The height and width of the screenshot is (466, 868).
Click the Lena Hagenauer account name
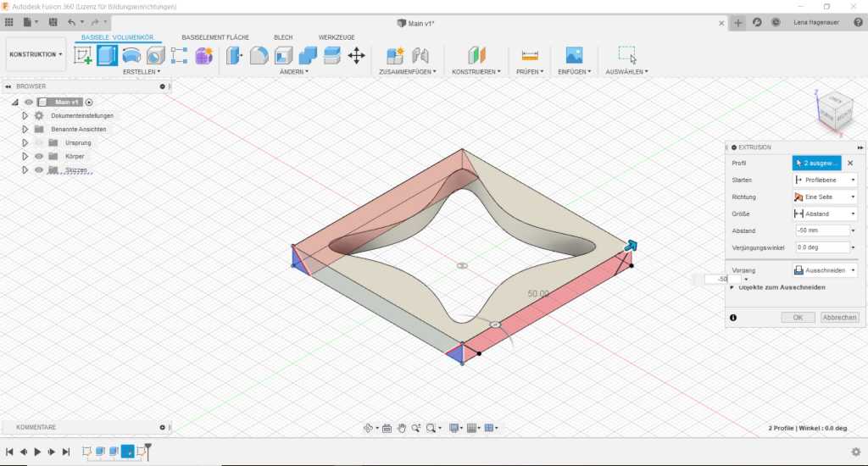816,23
